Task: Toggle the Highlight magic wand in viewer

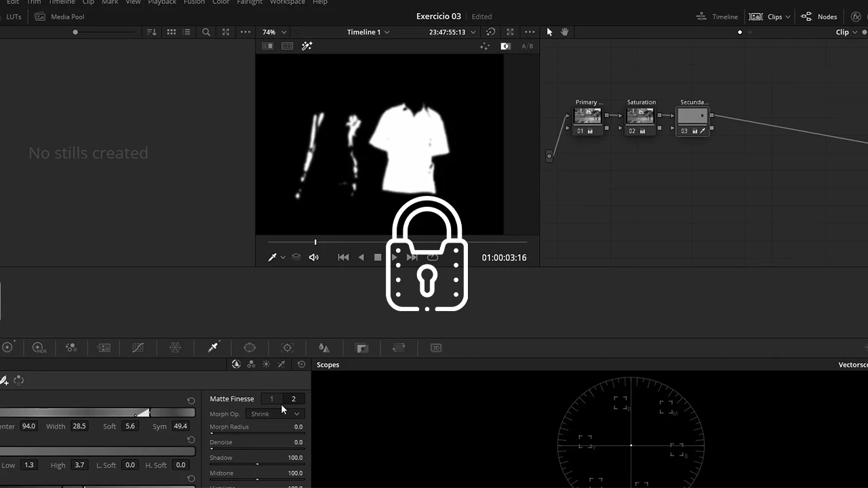Action: (307, 46)
